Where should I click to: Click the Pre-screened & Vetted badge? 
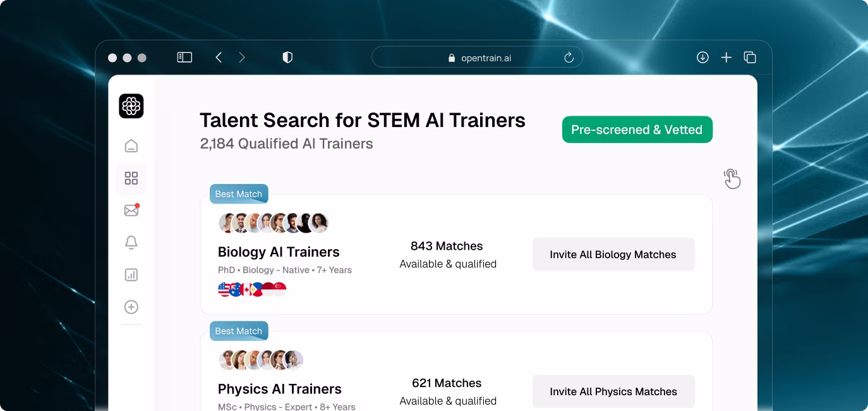(x=637, y=129)
